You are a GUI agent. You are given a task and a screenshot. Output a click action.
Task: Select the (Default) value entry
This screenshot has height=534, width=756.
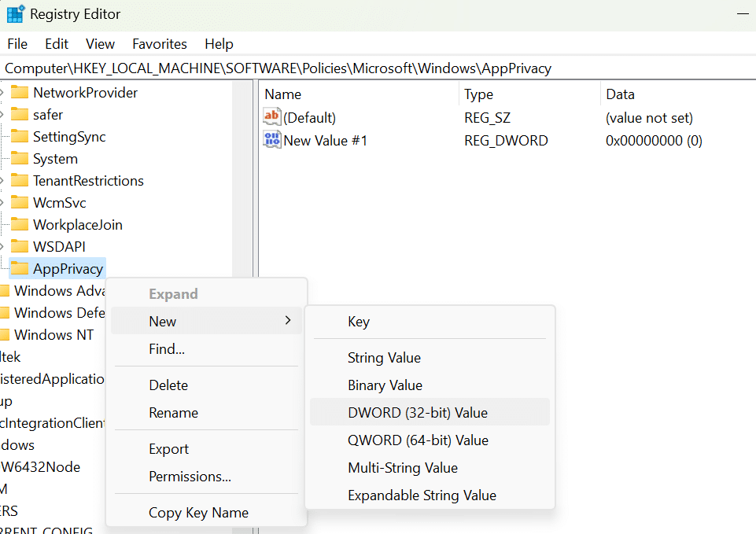tap(309, 117)
